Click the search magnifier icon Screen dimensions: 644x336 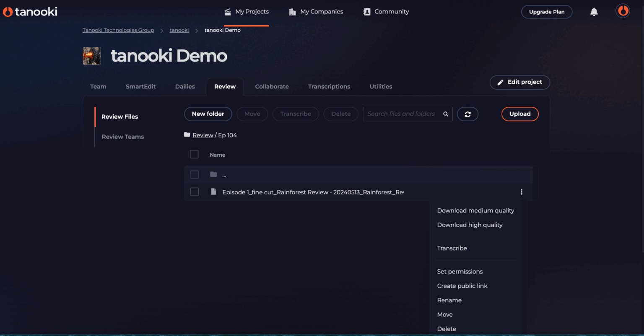point(446,114)
